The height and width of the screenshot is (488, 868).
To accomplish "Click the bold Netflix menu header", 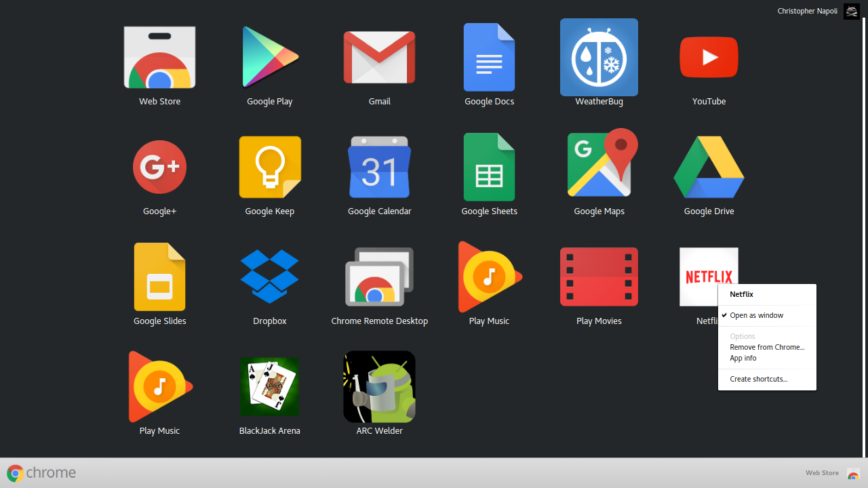I will (x=741, y=294).
